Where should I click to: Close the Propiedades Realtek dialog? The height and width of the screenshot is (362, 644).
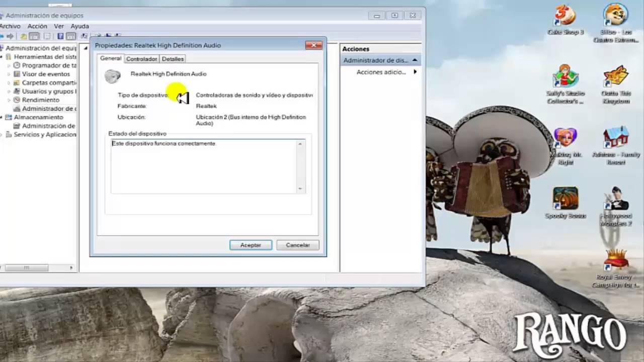click(x=313, y=45)
